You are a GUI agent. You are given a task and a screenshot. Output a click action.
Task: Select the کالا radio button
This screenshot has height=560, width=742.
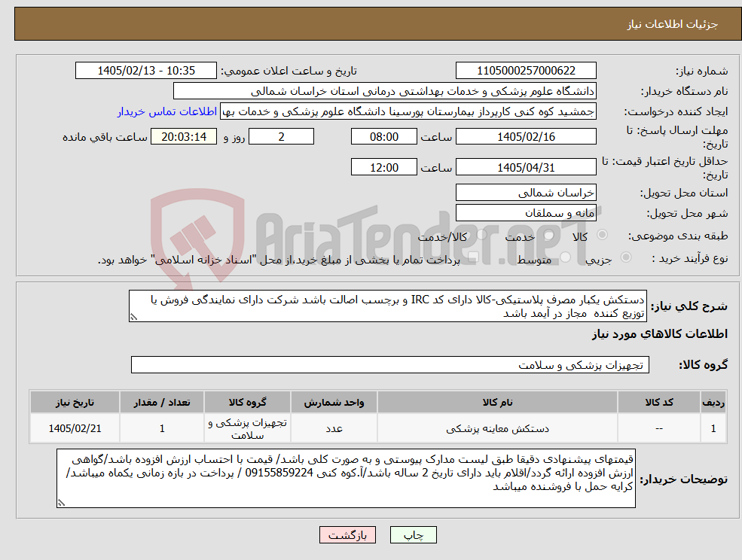[603, 235]
